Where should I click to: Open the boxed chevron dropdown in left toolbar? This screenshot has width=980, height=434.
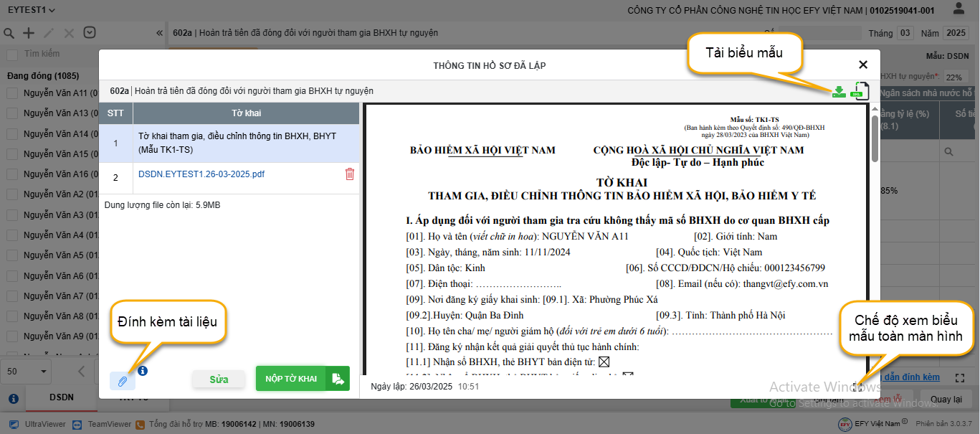(90, 33)
